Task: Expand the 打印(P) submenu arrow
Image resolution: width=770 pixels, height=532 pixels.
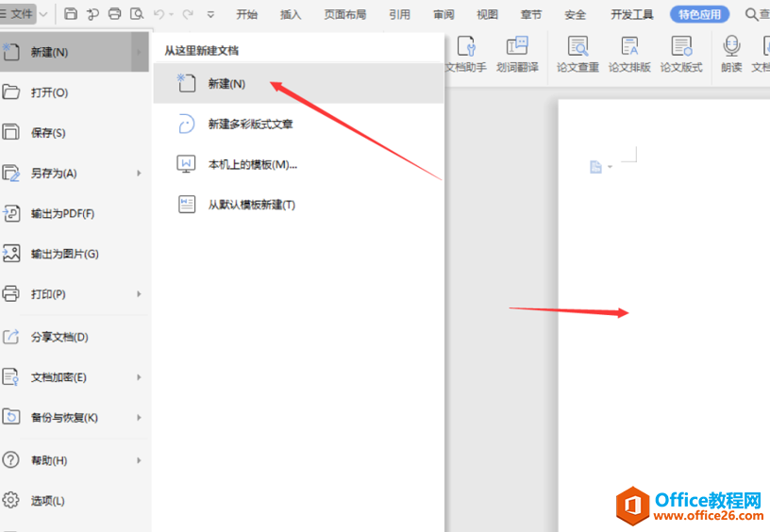Action: (x=139, y=294)
